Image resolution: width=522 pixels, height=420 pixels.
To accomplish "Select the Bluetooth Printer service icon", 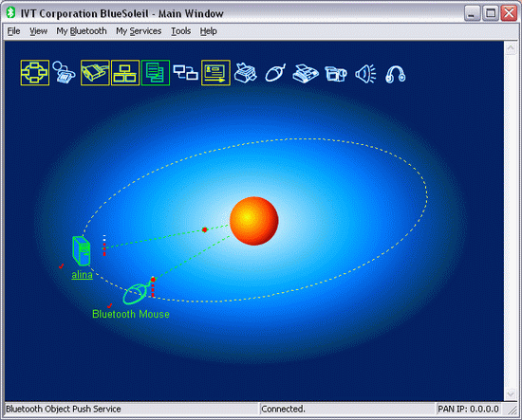I will [246, 72].
